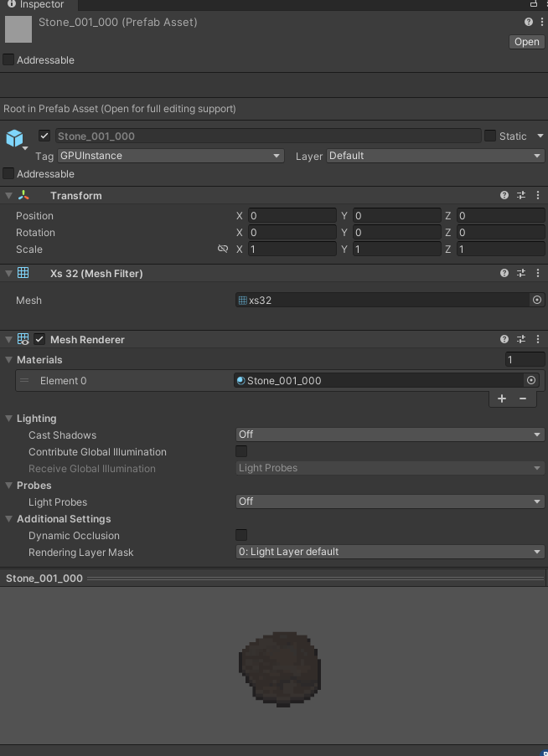Open the Layer dropdown set to Default
The image size is (548, 756).
click(436, 156)
